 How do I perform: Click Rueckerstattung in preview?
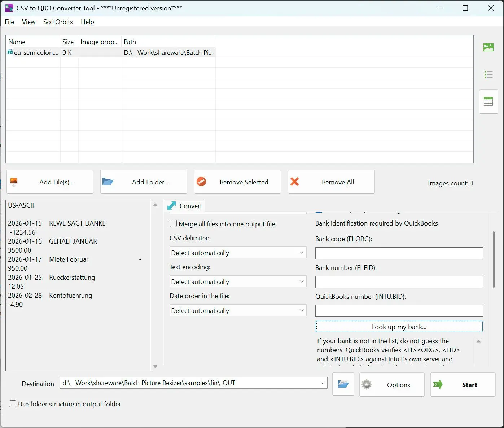coord(72,277)
